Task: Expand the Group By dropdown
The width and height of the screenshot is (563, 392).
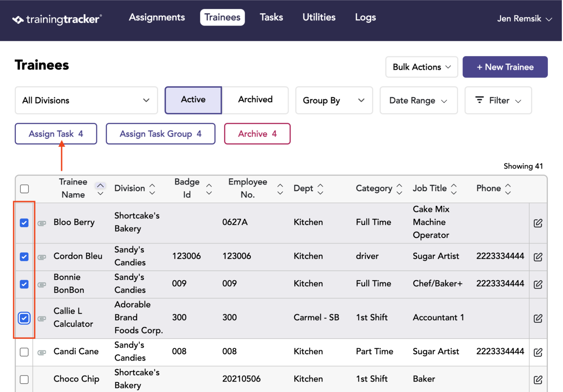Action: pyautogui.click(x=334, y=100)
